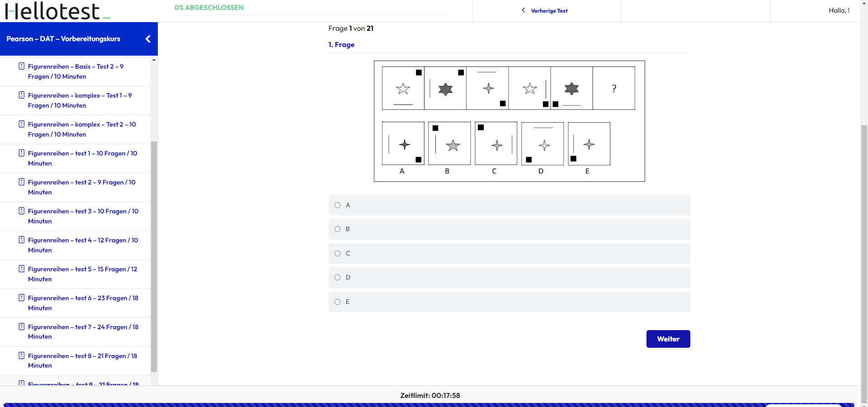
Task: Click the quiz icon beside Figurenreihen komplex Test 1
Action: (21, 95)
